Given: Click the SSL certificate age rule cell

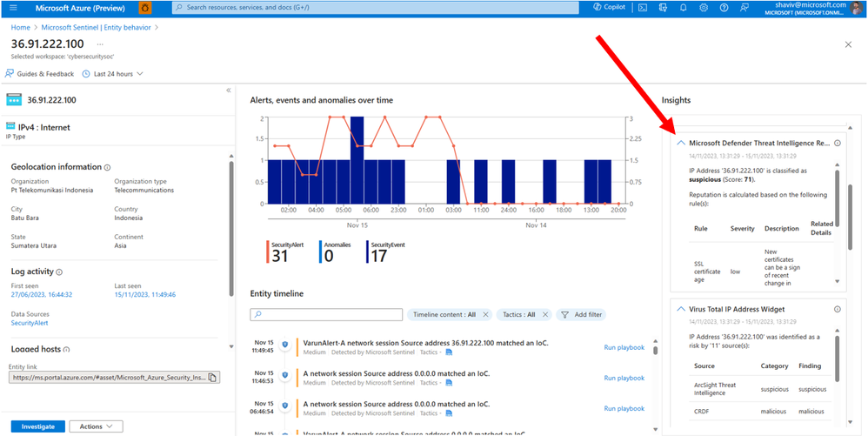Looking at the screenshot, I should click(x=707, y=272).
